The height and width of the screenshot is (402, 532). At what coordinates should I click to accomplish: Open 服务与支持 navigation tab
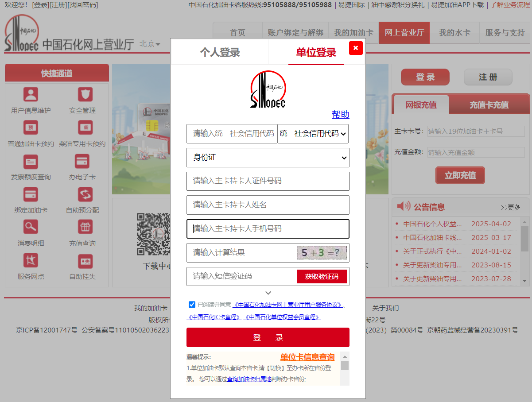click(x=505, y=33)
